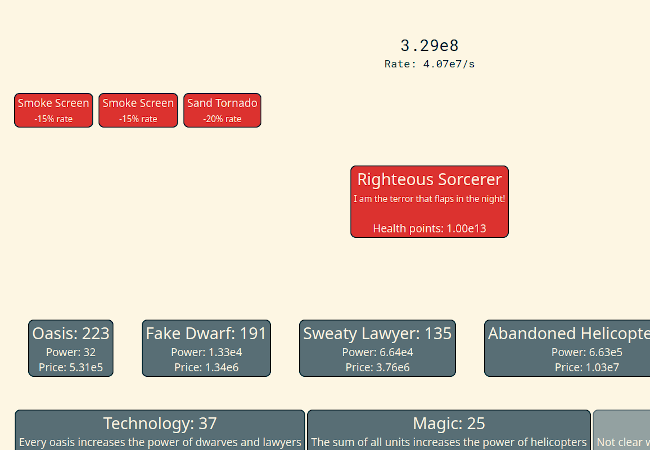This screenshot has width=650, height=450.
Task: Upgrade Magic level 25
Action: [x=449, y=430]
